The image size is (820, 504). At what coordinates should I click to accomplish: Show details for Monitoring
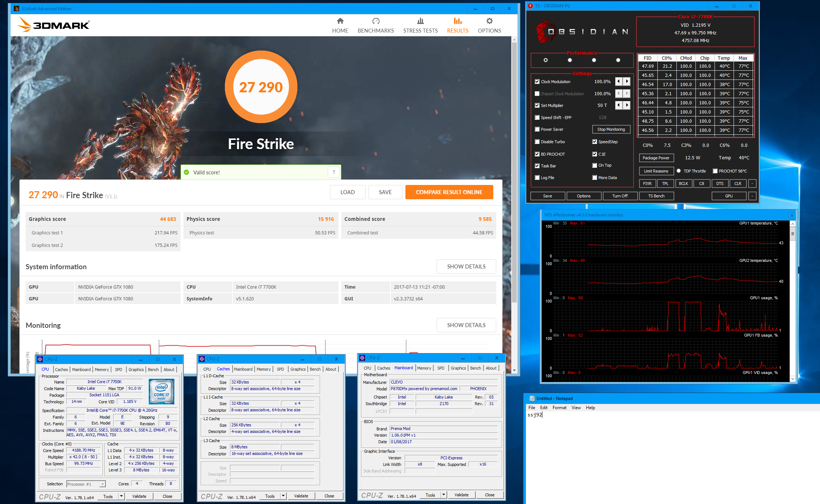click(x=466, y=325)
